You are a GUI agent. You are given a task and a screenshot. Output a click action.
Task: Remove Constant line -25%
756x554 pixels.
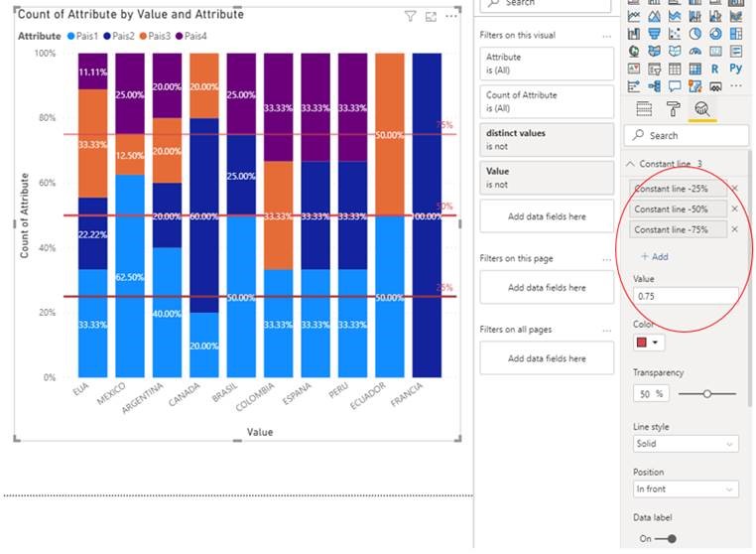tap(735, 189)
